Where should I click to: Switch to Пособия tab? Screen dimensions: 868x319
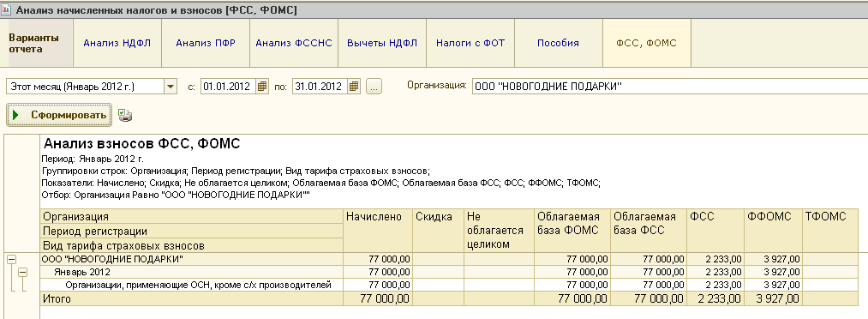559,43
